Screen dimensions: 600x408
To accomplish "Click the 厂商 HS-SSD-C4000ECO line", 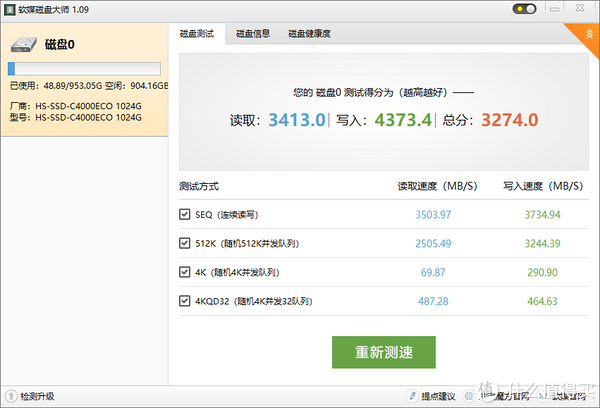I will tap(76, 106).
